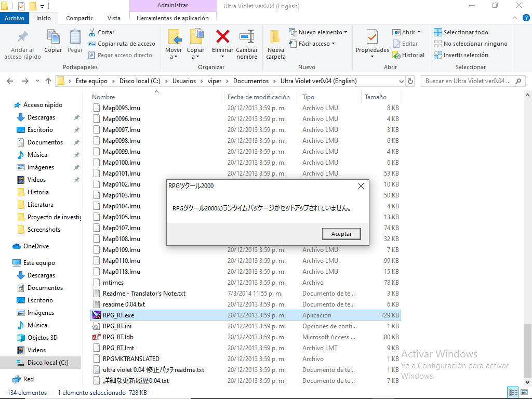Click the search magnifier icon
Image resolution: width=532 pixels, height=399 pixels.
tap(518, 81)
